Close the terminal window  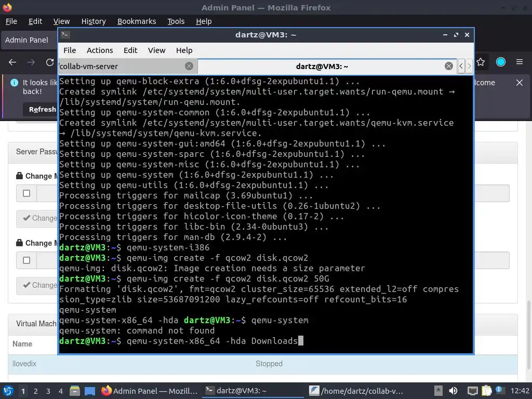click(x=467, y=35)
